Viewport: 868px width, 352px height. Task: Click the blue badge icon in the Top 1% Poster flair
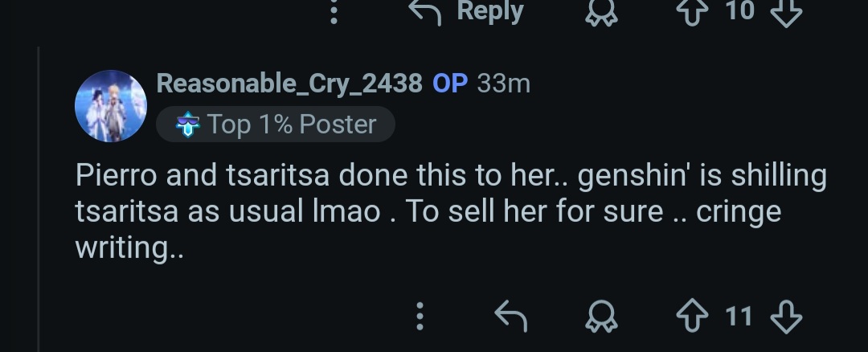tap(187, 124)
